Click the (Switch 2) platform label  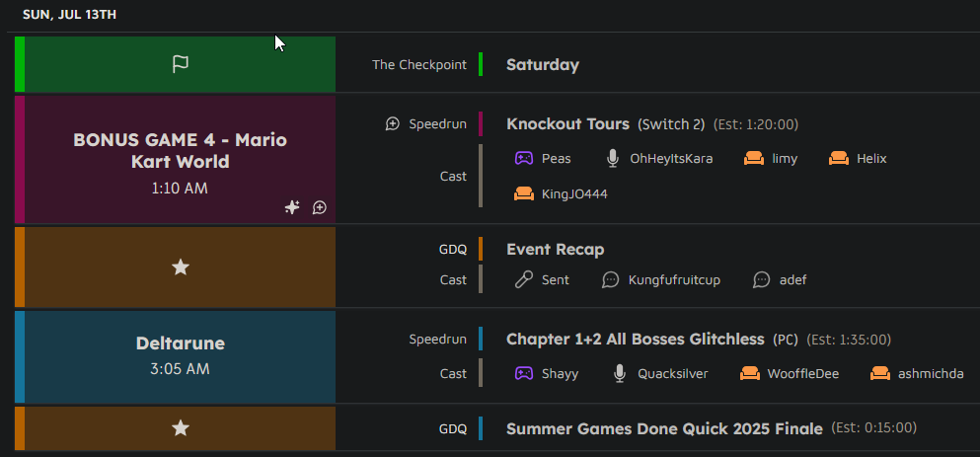(x=671, y=124)
